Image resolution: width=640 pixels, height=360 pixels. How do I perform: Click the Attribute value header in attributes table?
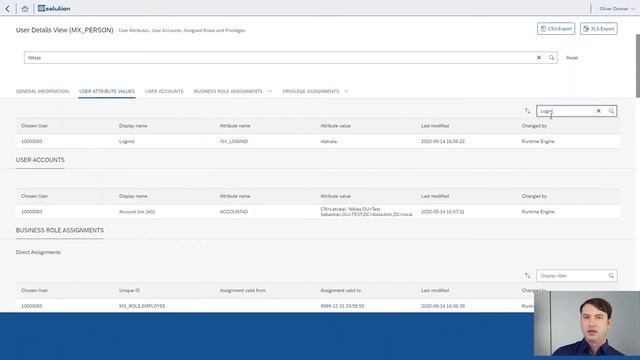point(336,126)
